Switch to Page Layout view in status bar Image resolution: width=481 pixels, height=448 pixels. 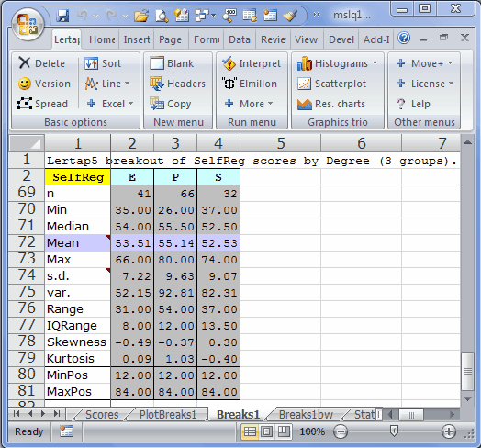tap(266, 431)
